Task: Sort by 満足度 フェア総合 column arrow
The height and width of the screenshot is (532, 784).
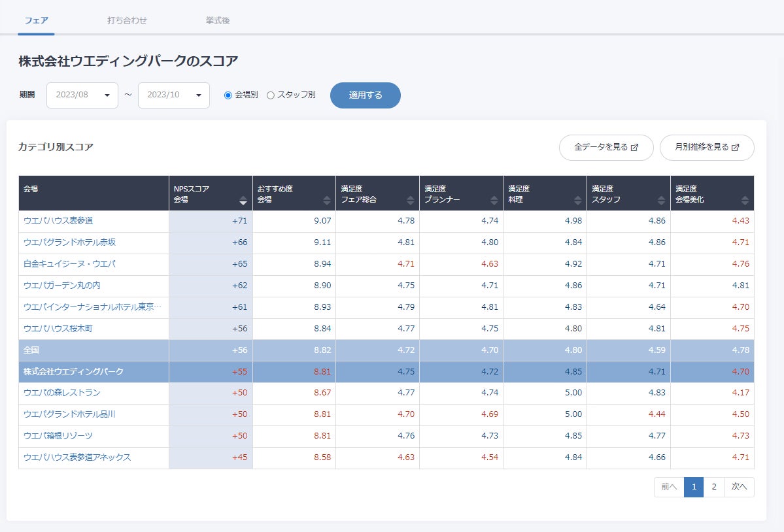Action: (x=411, y=201)
